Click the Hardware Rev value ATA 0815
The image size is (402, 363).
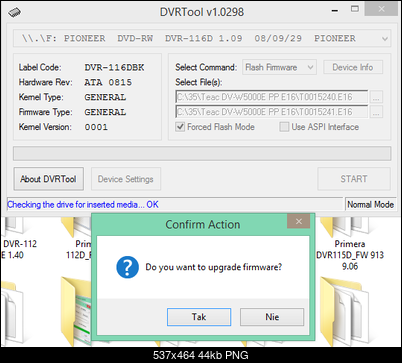(108, 82)
